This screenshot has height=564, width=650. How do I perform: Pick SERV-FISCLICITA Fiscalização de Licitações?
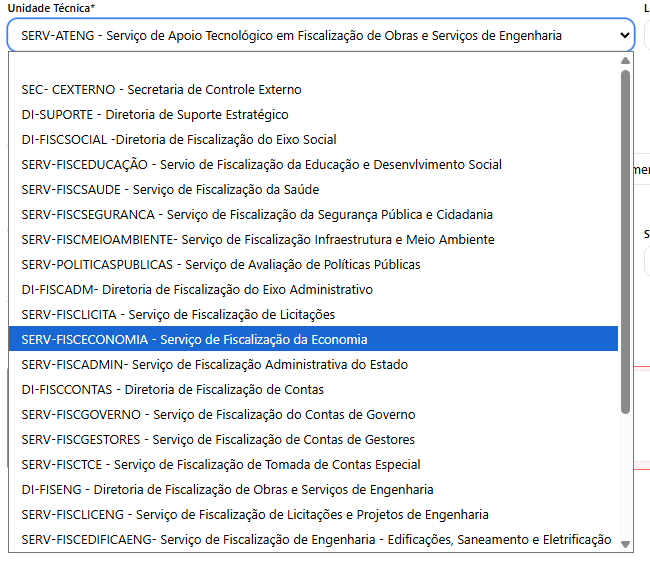(178, 315)
